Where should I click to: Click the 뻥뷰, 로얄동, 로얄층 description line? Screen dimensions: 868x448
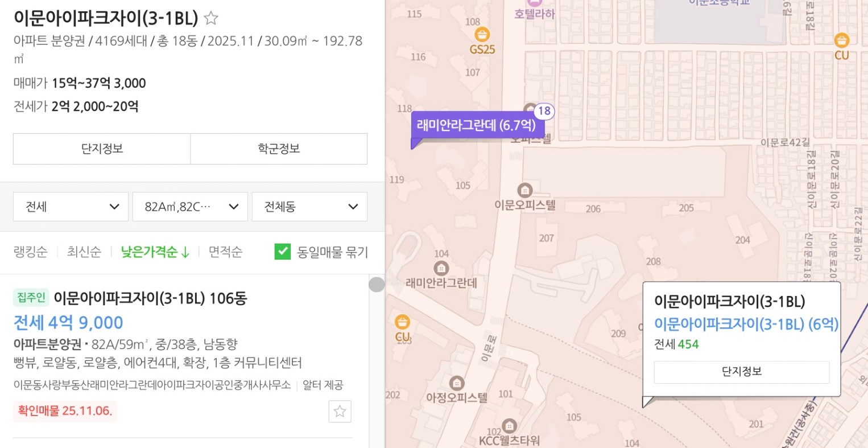pyautogui.click(x=158, y=363)
